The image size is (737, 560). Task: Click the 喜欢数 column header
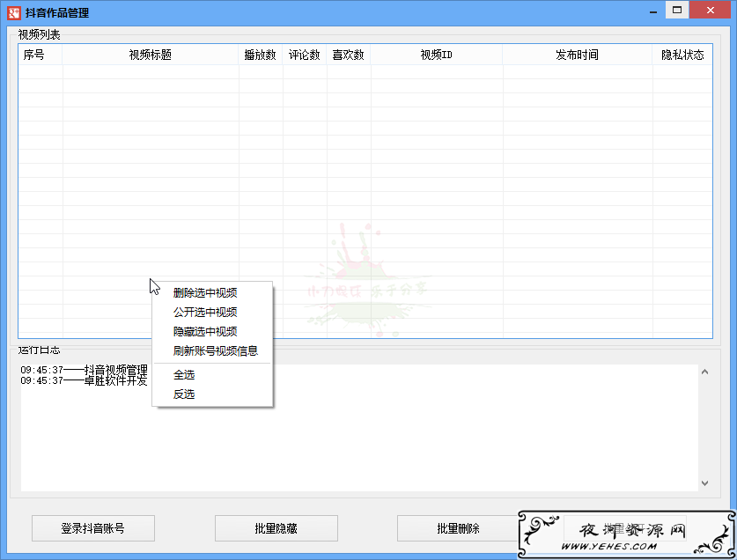(349, 55)
